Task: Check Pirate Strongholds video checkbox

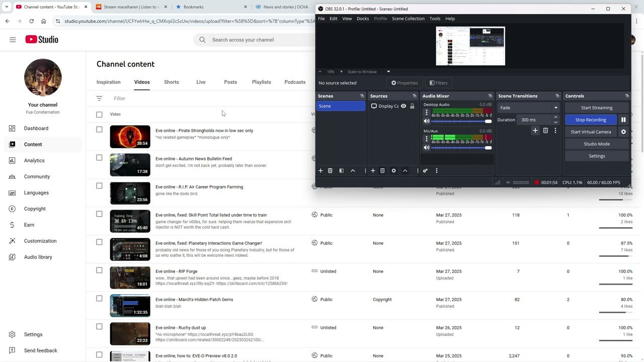Action: tap(99, 130)
